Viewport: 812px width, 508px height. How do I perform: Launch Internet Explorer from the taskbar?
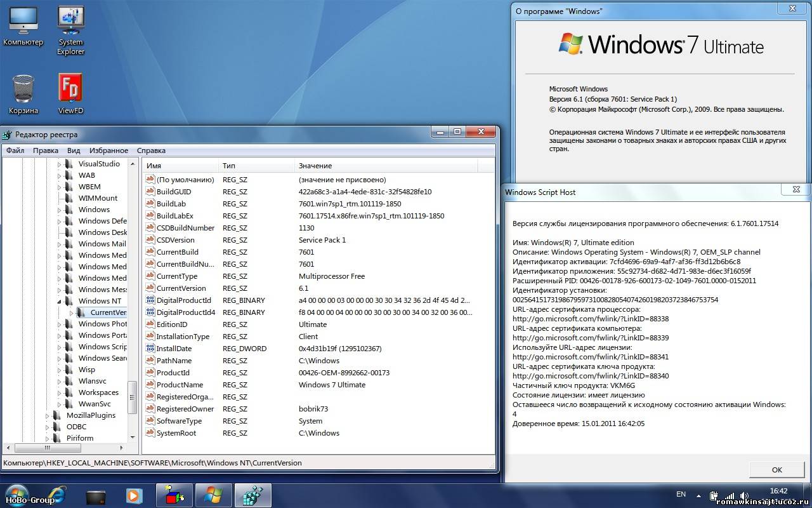58,495
